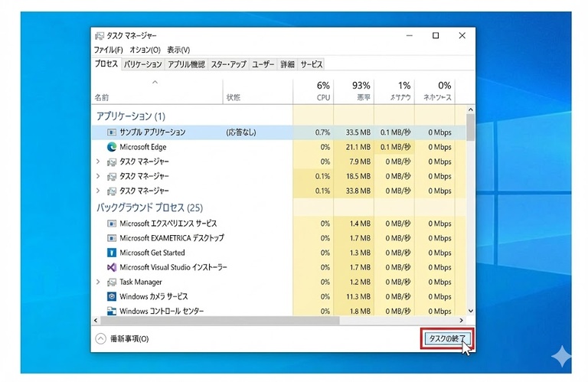Click the Windows カメラ サービス icon
This screenshot has width=588, height=382.
(x=111, y=296)
